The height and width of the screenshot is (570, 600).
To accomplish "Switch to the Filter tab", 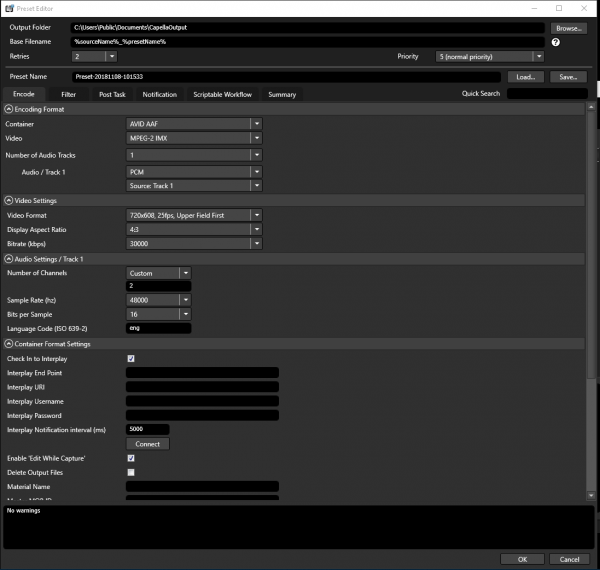I will pos(68,94).
